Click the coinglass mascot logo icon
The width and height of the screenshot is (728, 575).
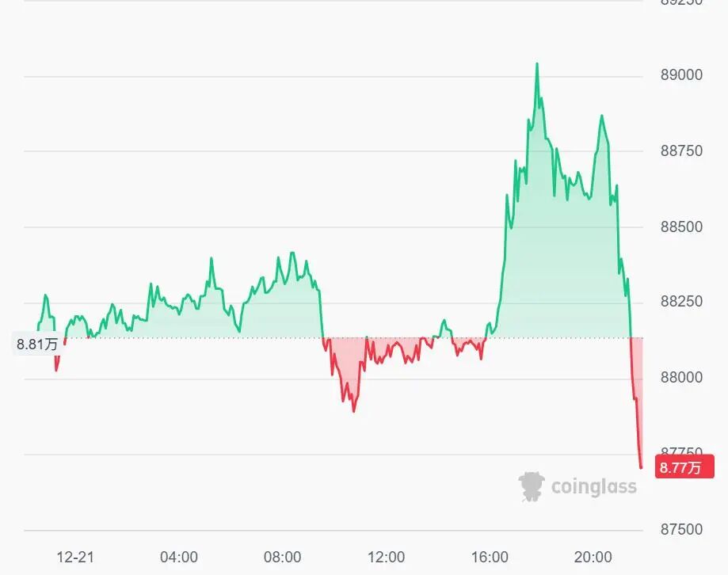pos(532,486)
